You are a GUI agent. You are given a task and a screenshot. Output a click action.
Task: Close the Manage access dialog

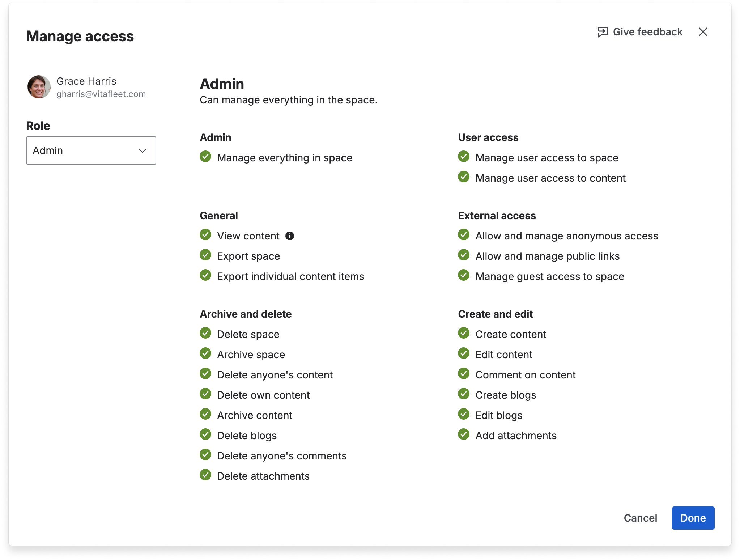pyautogui.click(x=703, y=32)
